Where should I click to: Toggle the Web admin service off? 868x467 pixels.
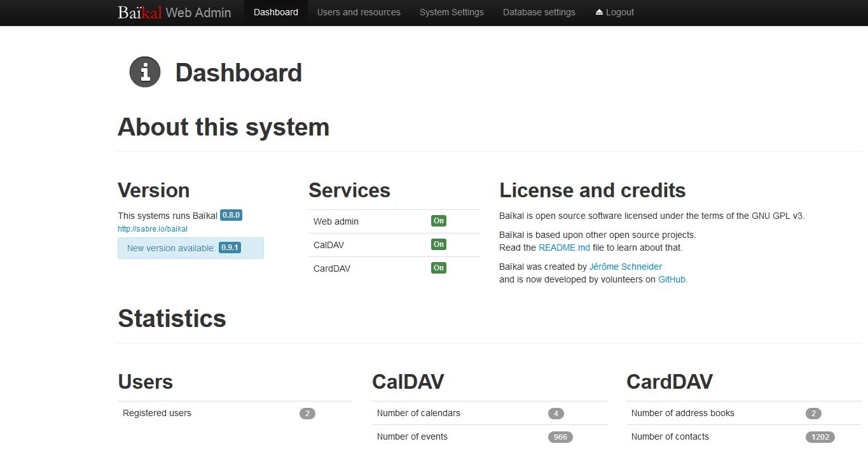438,221
